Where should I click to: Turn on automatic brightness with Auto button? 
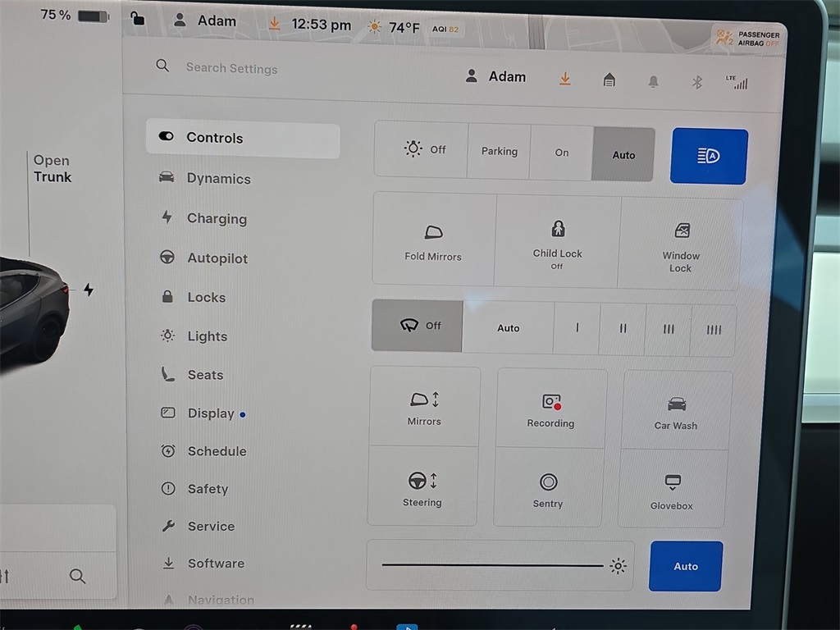(686, 566)
